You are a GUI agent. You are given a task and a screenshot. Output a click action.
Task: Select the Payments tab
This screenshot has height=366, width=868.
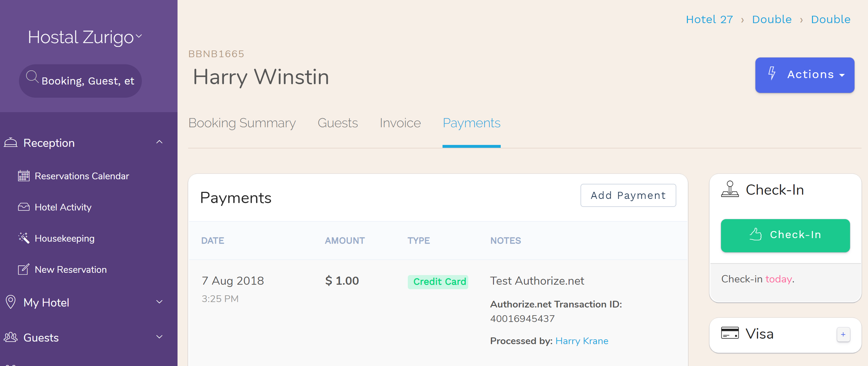click(x=471, y=123)
